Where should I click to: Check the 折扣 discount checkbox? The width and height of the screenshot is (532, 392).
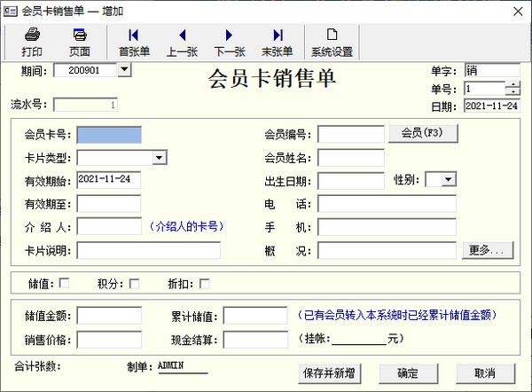(x=205, y=284)
